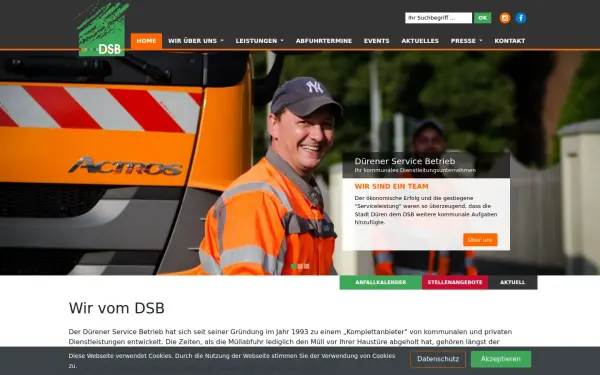The image size is (600, 375).
Task: Select the second slider dot
Action: [300, 266]
